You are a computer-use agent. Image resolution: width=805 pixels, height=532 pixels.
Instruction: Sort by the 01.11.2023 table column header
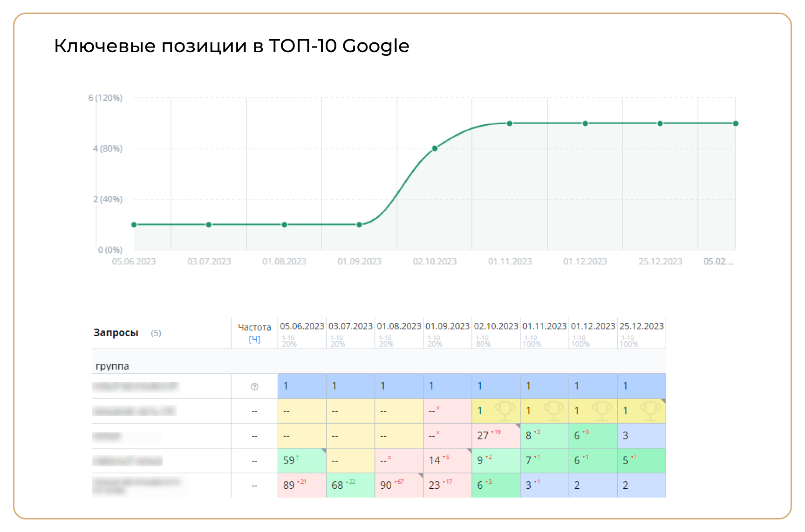click(x=544, y=326)
